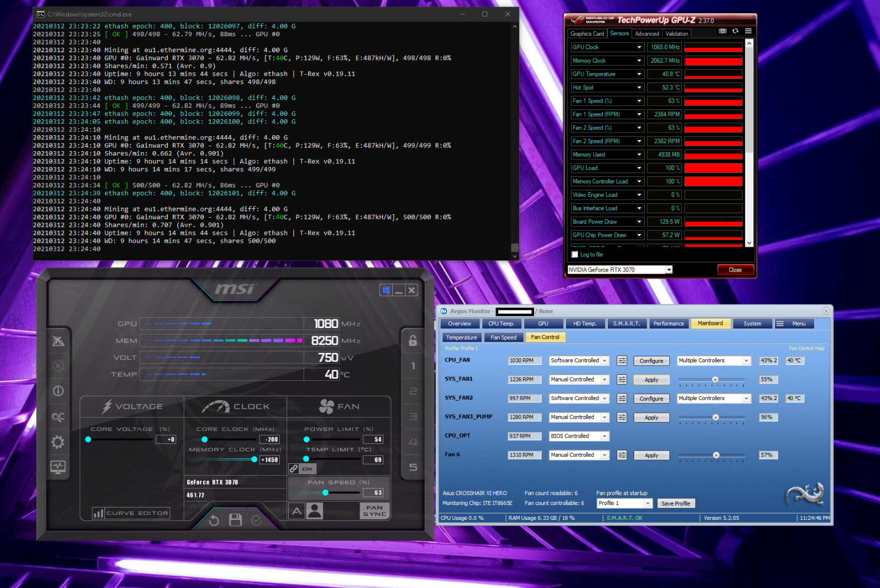The width and height of the screenshot is (880, 588).
Task: Click the GPU-Z sensors scrollbar down arrow
Action: (749, 243)
